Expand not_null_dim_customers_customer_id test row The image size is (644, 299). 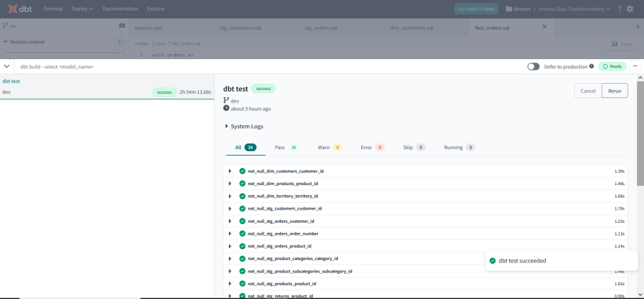click(x=230, y=171)
